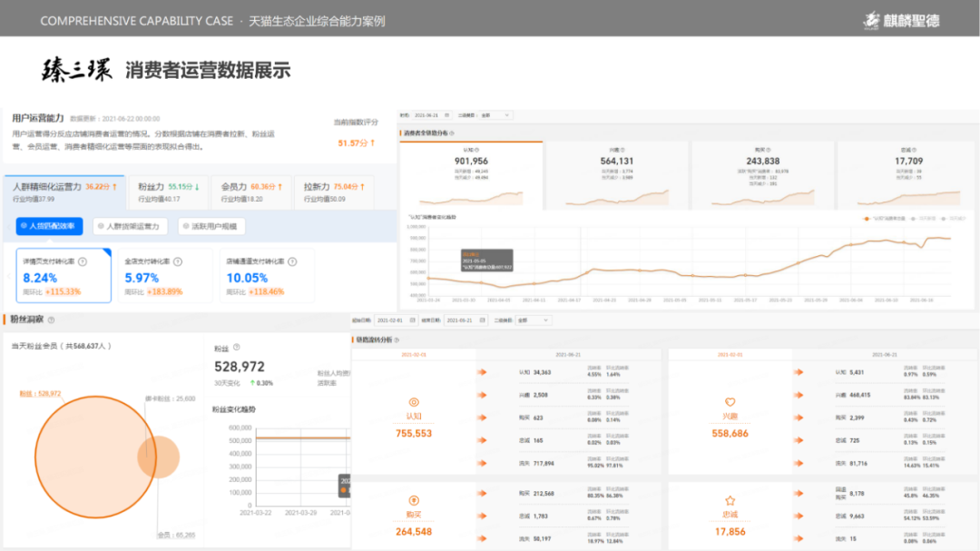The width and height of the screenshot is (980, 551).
Task: Click the start date 2021-02-01 input
Action: coord(395,320)
